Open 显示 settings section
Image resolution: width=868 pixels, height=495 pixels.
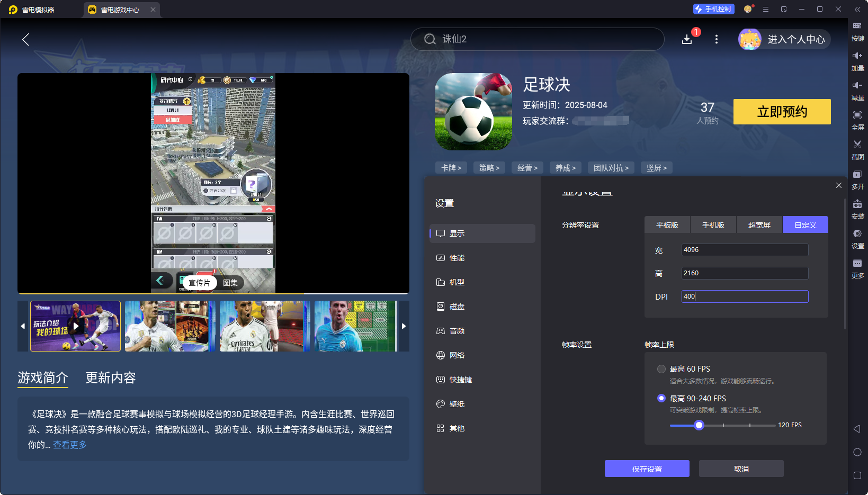tap(482, 233)
